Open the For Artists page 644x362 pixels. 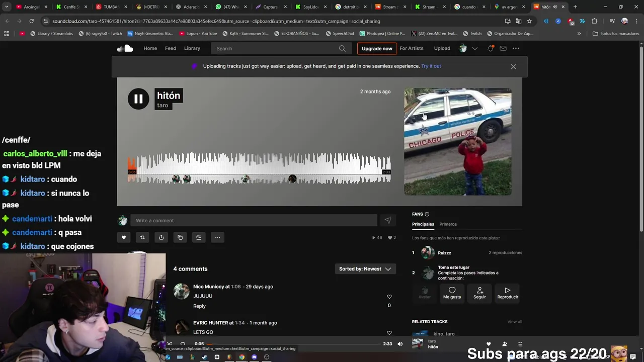point(412,48)
